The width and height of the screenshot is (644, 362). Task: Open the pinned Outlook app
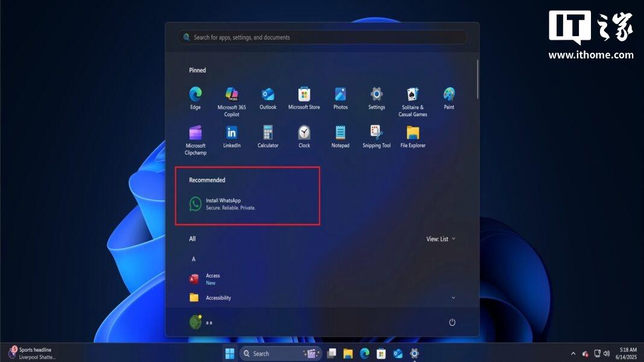click(x=268, y=99)
